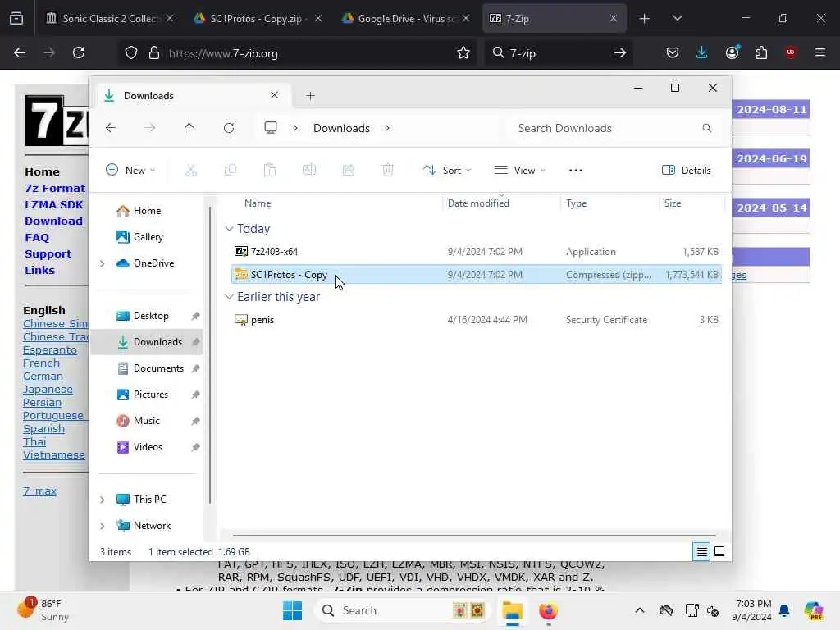The width and height of the screenshot is (840, 630).
Task: Select the SC1Protos - Copy zip file
Action: pyautogui.click(x=477, y=274)
